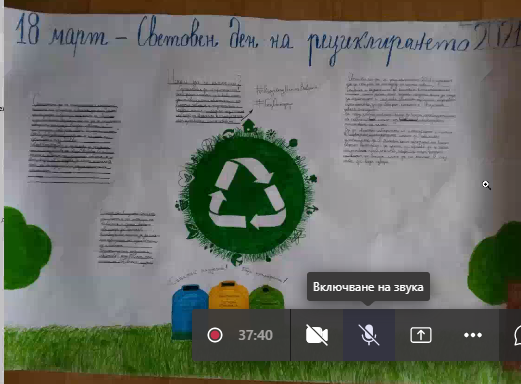Click the 37:40 meeting timer
The height and width of the screenshot is (384, 521).
255,335
